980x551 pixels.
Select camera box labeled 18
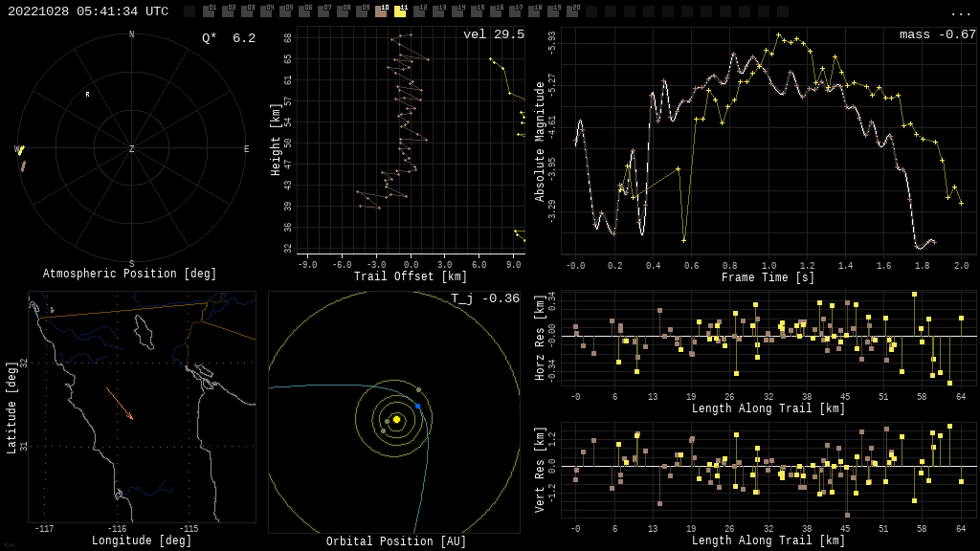534,11
